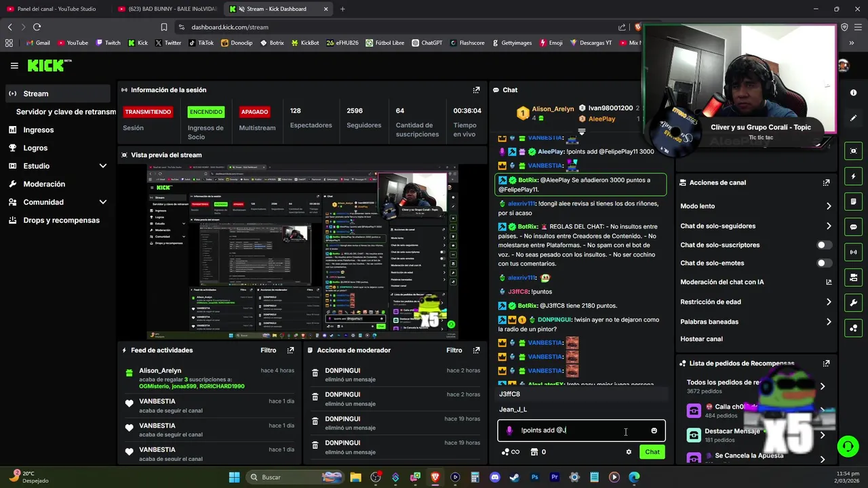Launch Photoshop from the taskbar

(534, 477)
